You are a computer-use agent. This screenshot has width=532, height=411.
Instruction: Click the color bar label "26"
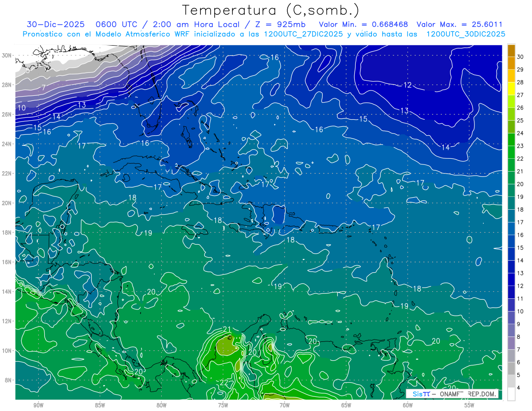pyautogui.click(x=520, y=108)
